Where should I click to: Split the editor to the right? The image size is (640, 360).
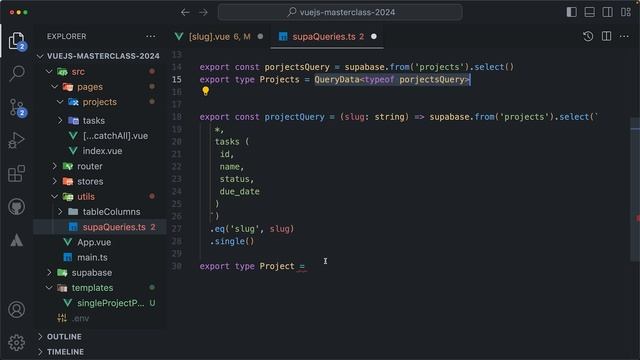pyautogui.click(x=607, y=36)
